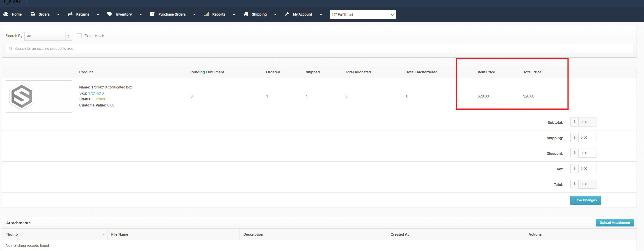Click the Customs Value 0.00 link
This screenshot has height=251, width=644.
point(111,105)
